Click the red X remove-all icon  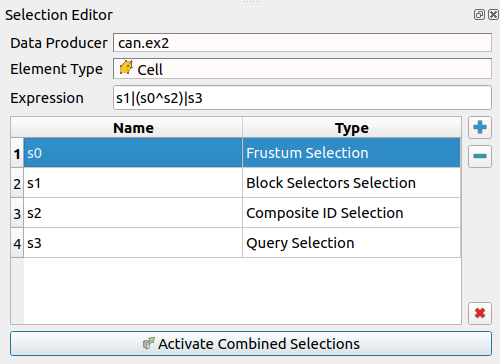coord(480,313)
